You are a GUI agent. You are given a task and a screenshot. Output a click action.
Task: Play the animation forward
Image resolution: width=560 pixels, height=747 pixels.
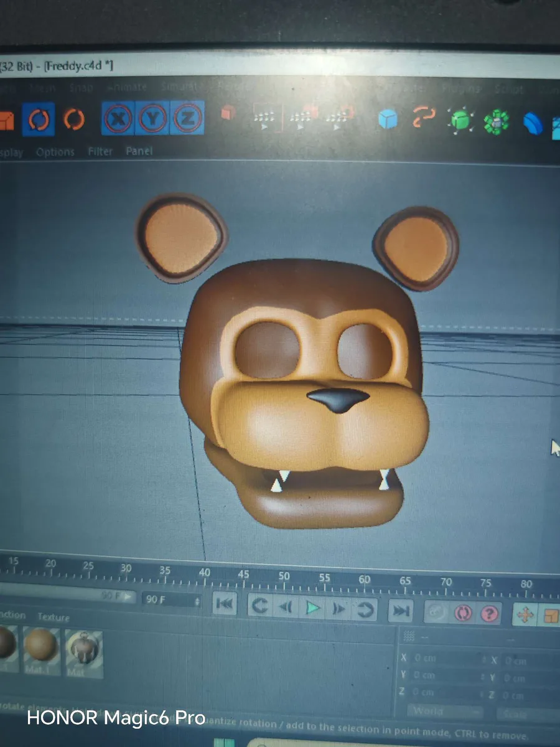313,608
